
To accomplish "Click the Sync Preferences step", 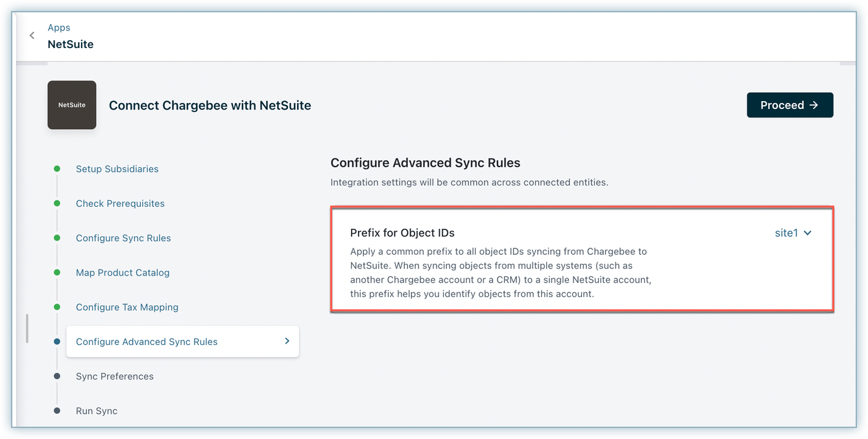I will coord(115,376).
